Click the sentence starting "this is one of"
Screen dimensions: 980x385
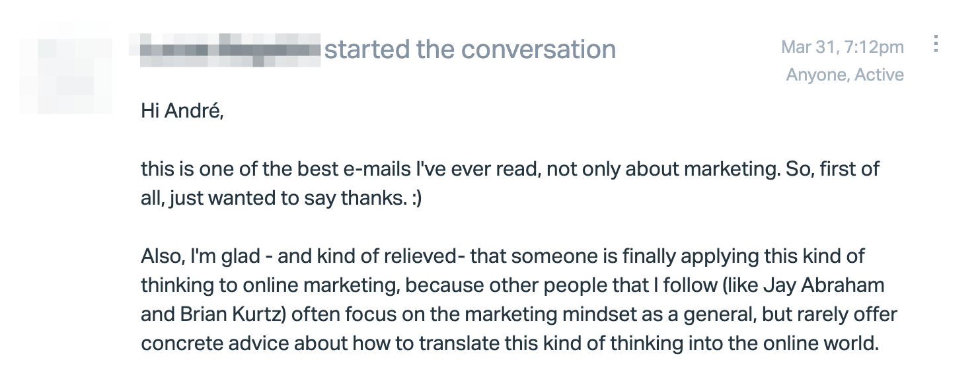coord(509,183)
